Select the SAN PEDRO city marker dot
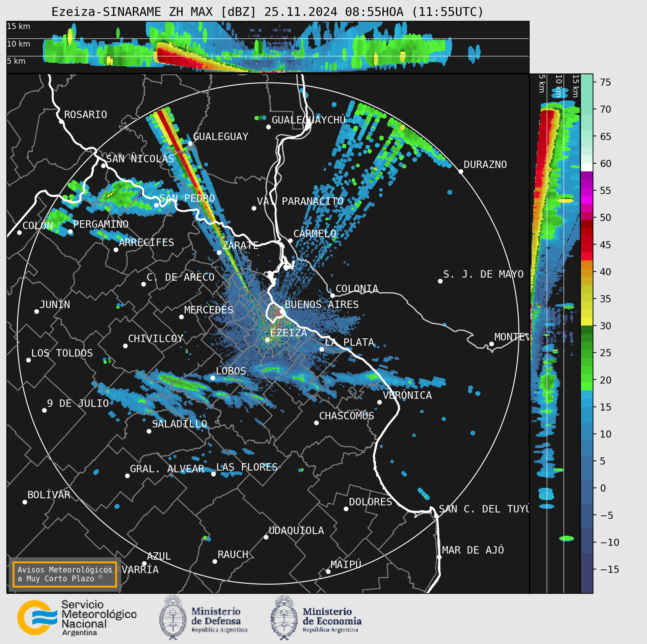 [156, 205]
